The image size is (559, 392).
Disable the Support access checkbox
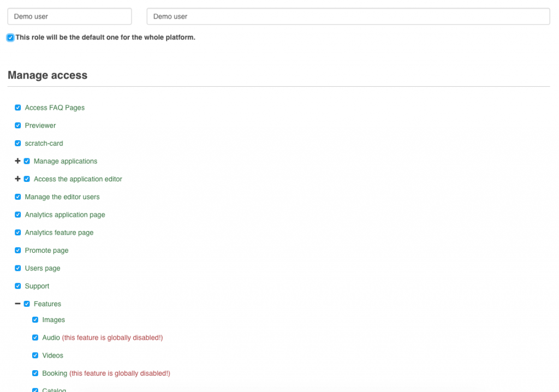[x=18, y=286]
